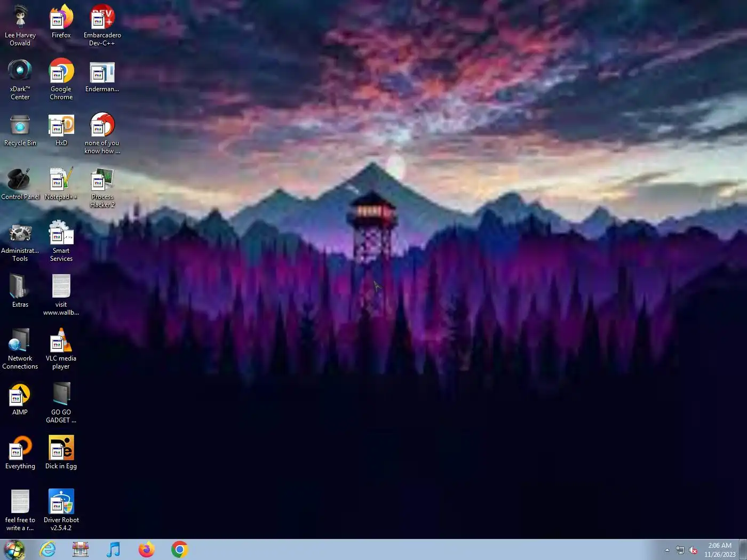Launch the Firefox desktop shortcut
The height and width of the screenshot is (560, 747).
61,21
